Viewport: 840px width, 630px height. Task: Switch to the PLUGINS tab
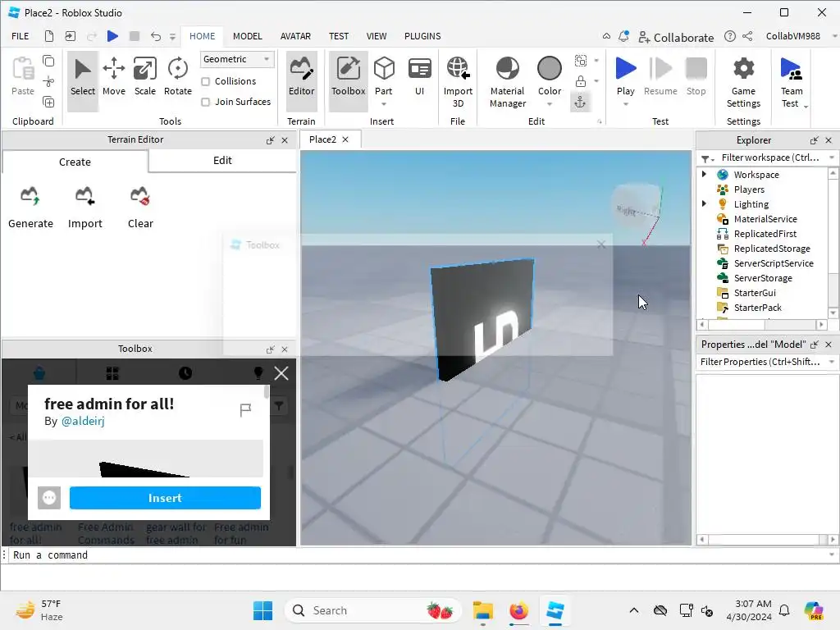[422, 36]
